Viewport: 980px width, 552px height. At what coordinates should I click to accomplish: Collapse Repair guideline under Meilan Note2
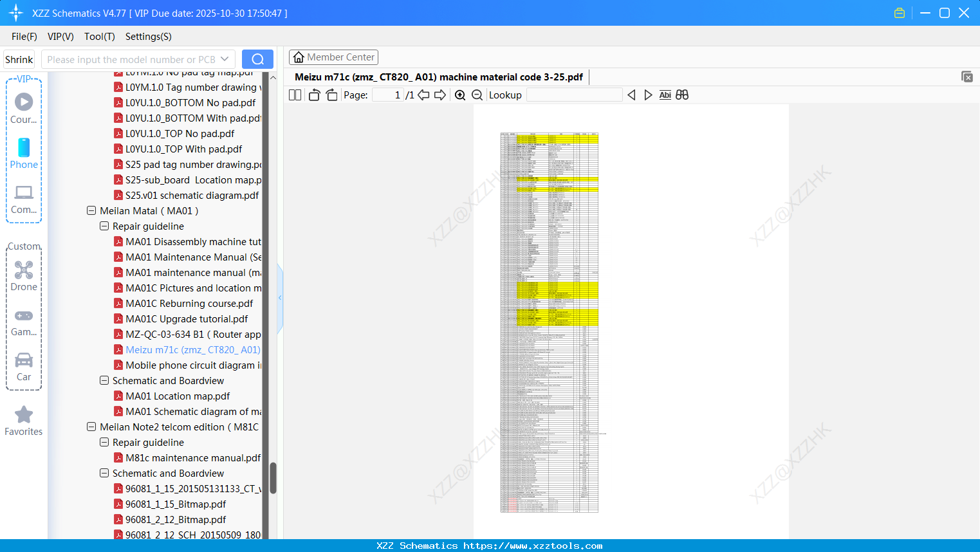pos(104,443)
